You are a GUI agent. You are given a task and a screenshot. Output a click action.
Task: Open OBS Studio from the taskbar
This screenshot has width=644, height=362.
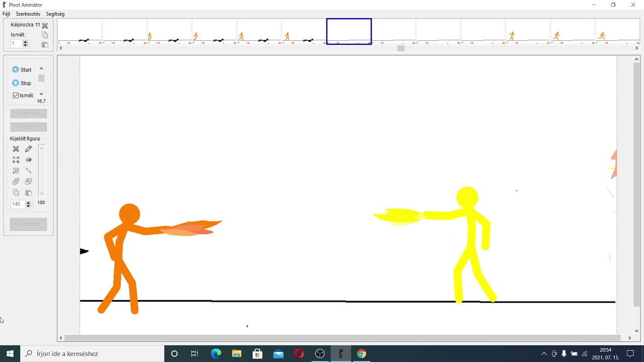(x=320, y=353)
